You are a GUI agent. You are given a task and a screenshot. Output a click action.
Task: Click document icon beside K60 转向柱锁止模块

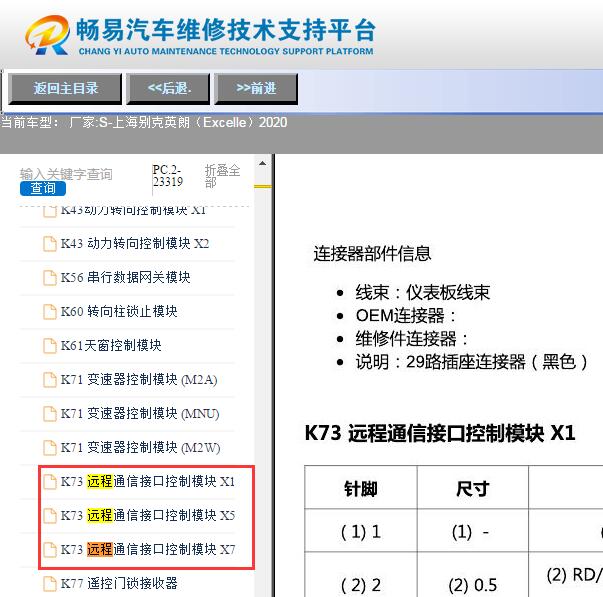pos(50,312)
